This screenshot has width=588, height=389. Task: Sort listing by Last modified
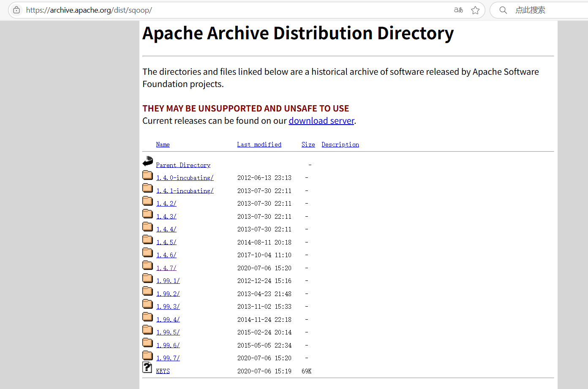[x=259, y=144]
